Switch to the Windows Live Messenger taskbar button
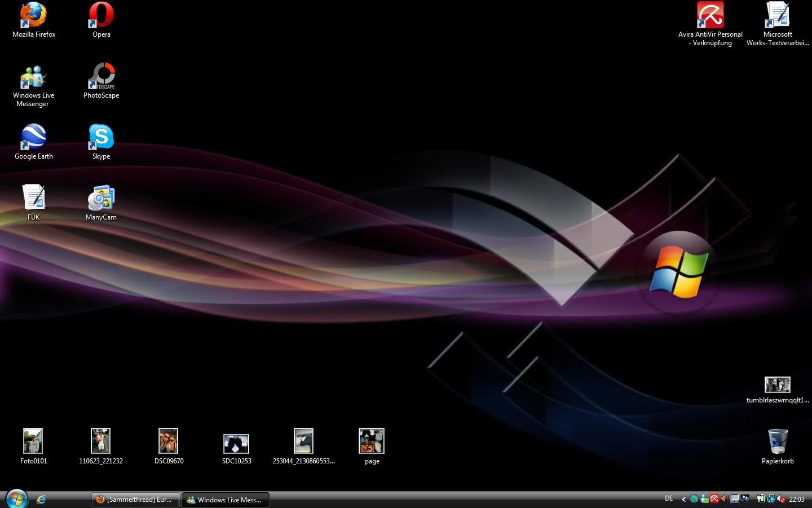Image resolution: width=812 pixels, height=508 pixels. tap(225, 500)
